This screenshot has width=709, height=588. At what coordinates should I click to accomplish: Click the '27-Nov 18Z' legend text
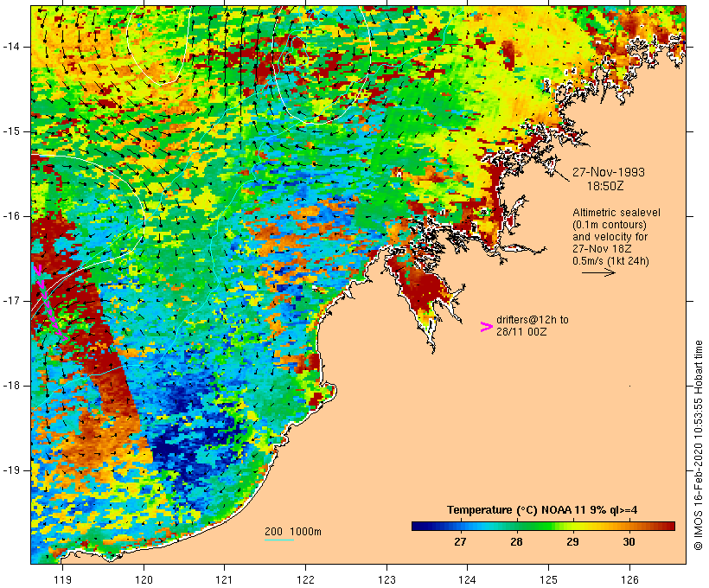tap(602, 249)
